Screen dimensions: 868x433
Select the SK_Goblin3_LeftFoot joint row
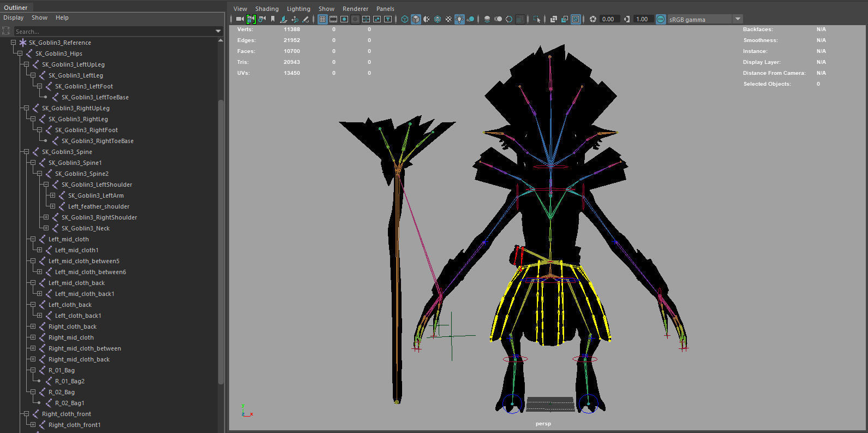tap(83, 86)
